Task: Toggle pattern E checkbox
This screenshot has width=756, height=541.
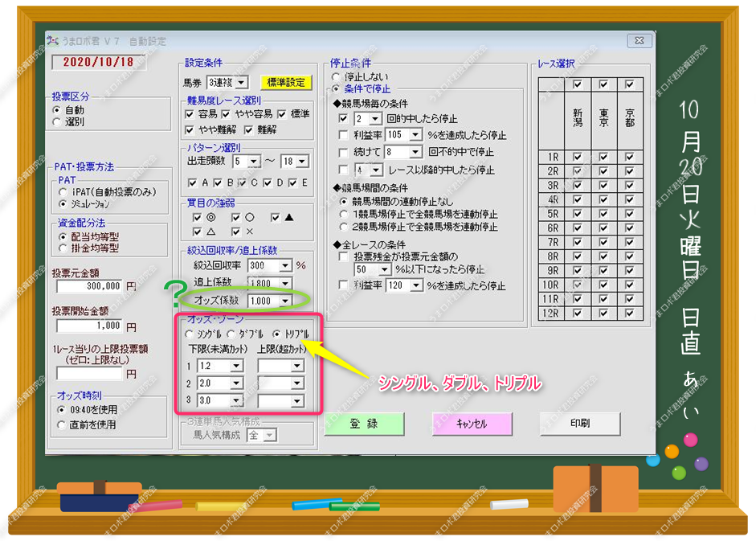Action: click(292, 183)
